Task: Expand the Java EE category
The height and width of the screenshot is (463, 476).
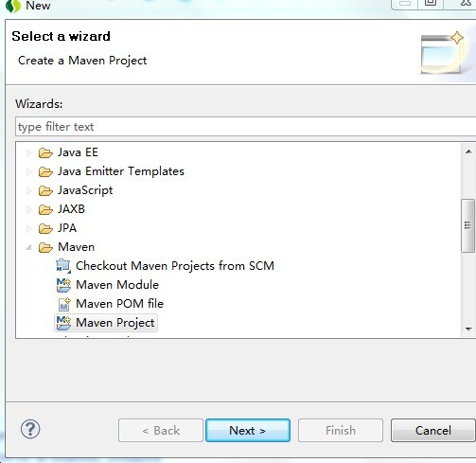Action: point(28,153)
